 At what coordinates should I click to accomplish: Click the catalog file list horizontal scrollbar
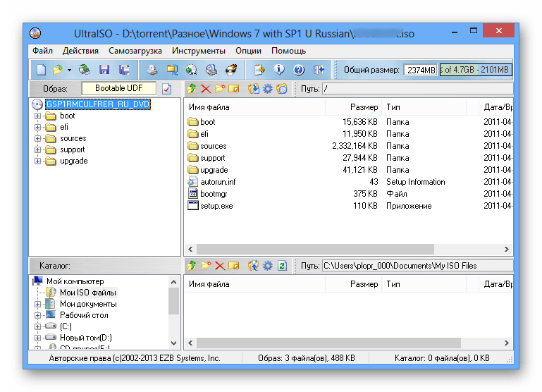point(328,343)
